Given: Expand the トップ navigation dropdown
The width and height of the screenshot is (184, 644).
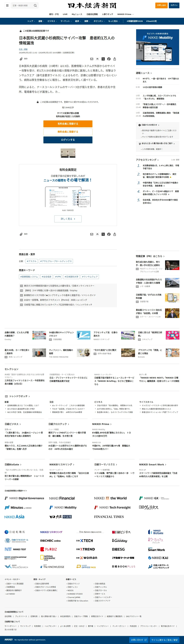Looking at the screenshot, I should (31, 21).
